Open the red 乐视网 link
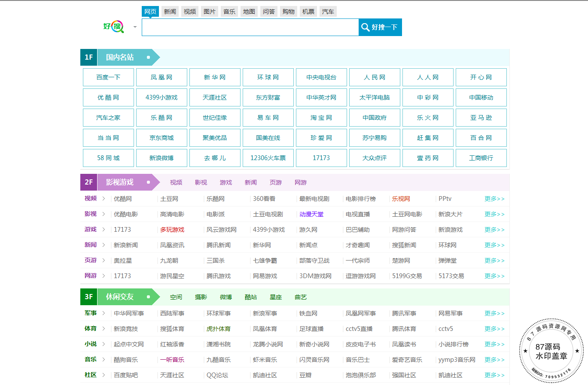Image resolution: width=588 pixels, height=385 pixels. coord(401,199)
